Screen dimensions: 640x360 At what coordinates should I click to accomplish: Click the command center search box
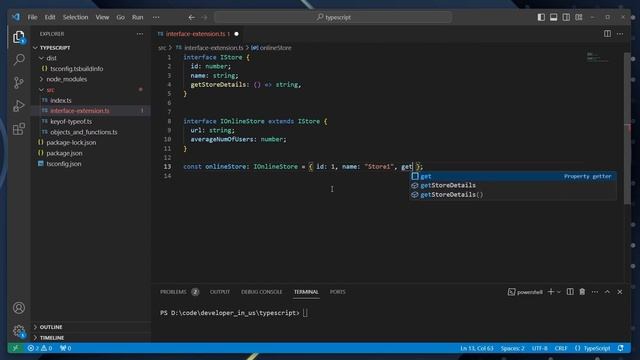(x=333, y=17)
